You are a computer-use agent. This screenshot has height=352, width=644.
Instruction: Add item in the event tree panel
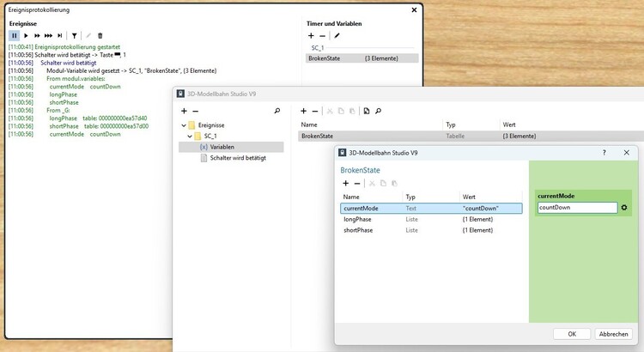click(184, 111)
